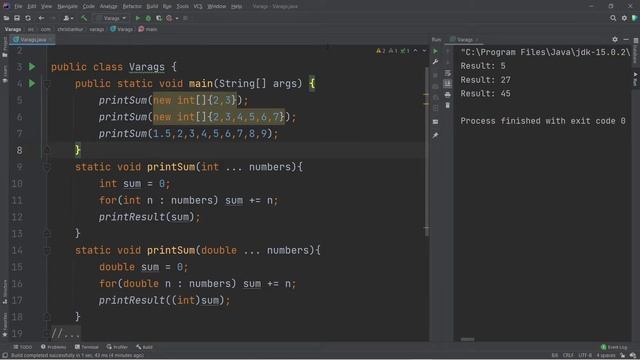The image size is (640, 360).
Task: Hide the Run panel with minus icon
Action: pyautogui.click(x=626, y=40)
